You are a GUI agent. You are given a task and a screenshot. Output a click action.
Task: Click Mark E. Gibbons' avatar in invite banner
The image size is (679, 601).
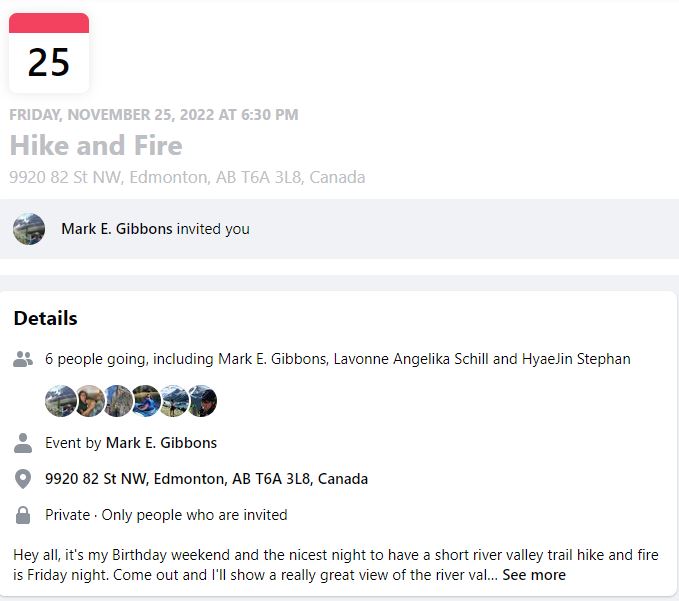click(x=29, y=229)
